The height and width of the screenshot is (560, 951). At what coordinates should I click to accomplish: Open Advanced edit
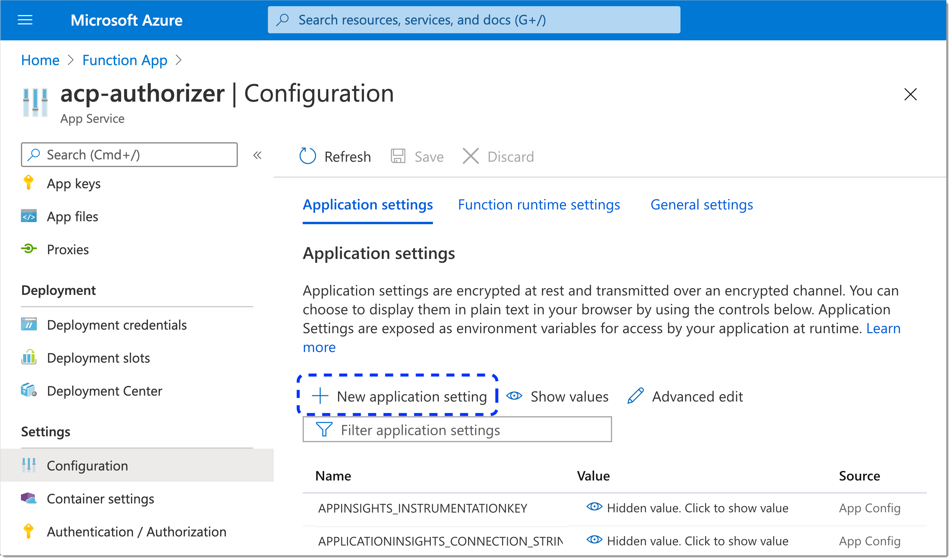pos(698,397)
